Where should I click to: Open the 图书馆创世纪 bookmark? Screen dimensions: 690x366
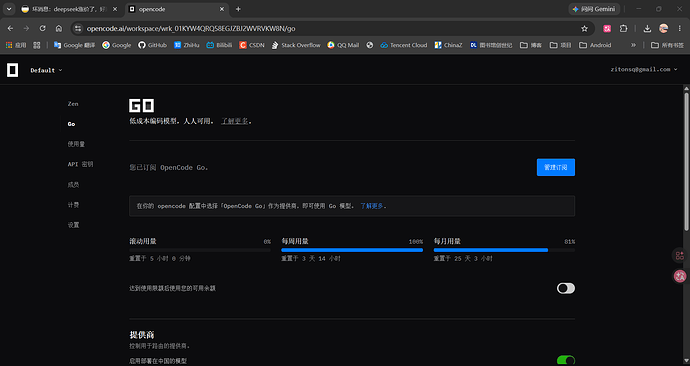[x=491, y=45]
